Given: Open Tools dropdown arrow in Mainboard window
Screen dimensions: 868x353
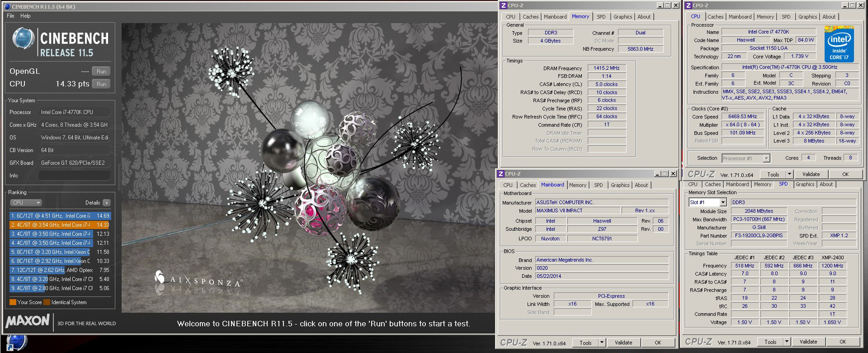Looking at the screenshot, I should click(x=602, y=343).
